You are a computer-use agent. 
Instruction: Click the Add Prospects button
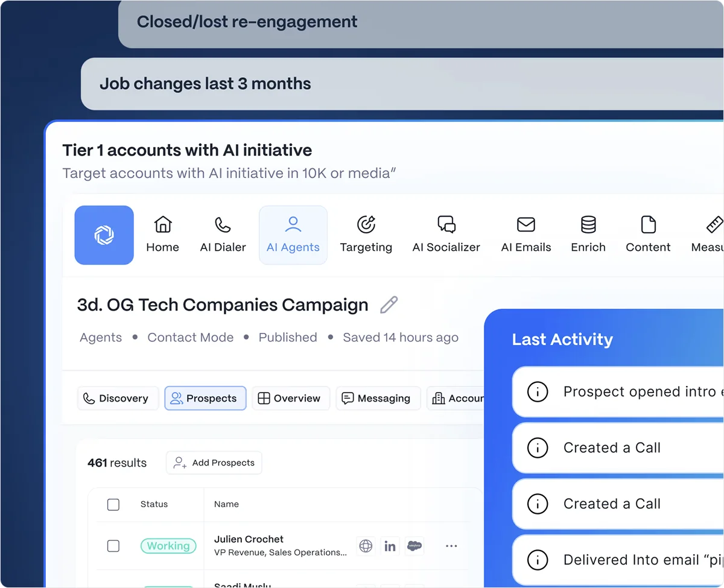point(214,463)
